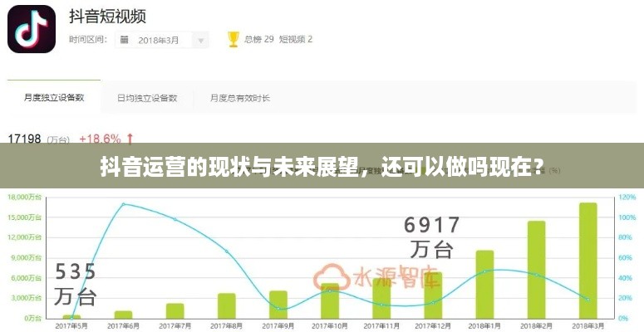The width and height of the screenshot is (644, 332).
Task: Switch to the 日均独立设备数 tab
Action: pyautogui.click(x=147, y=98)
